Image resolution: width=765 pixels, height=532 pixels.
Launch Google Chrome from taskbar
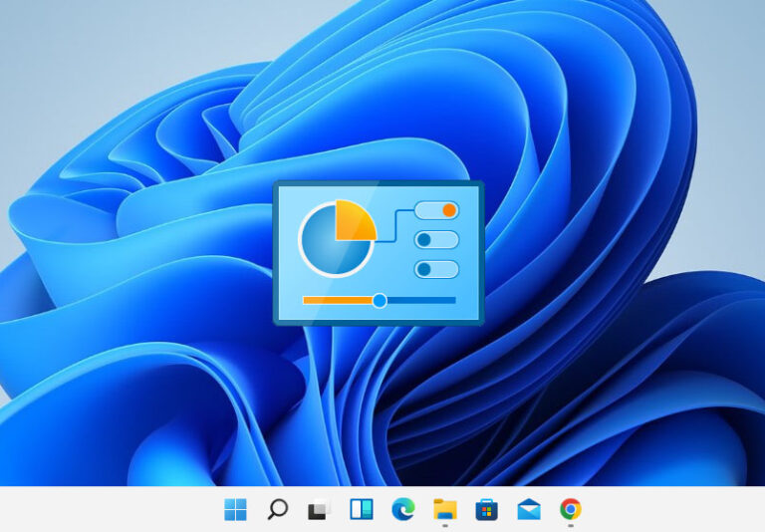pyautogui.click(x=571, y=509)
